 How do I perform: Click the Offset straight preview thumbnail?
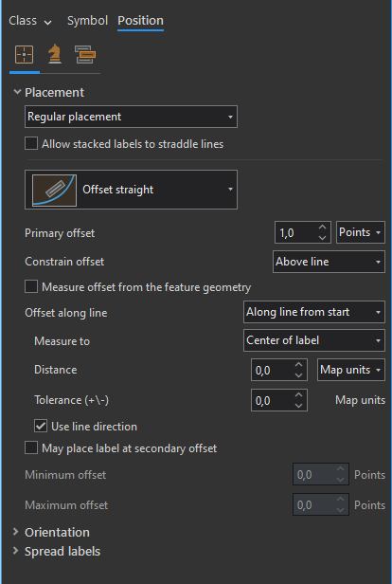pos(54,190)
